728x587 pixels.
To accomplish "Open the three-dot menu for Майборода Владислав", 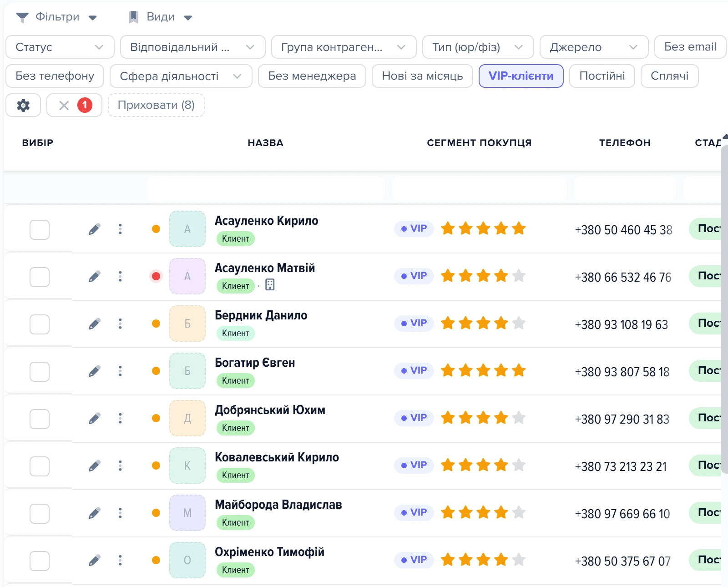I will click(120, 513).
